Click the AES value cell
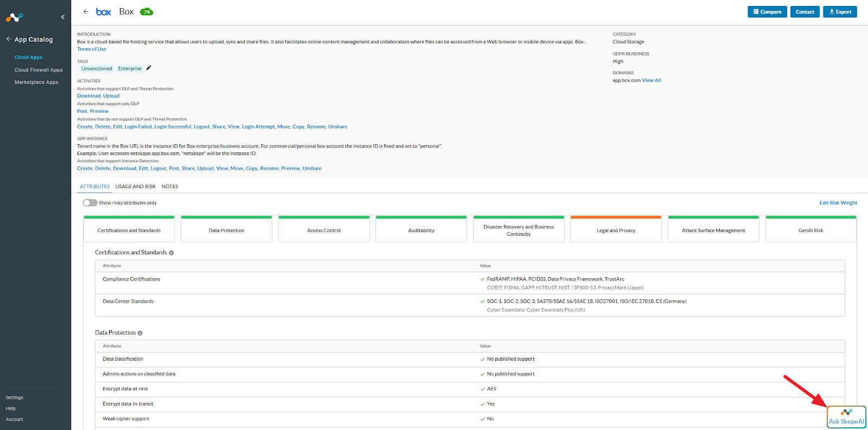The image size is (868, 430). pyautogui.click(x=492, y=389)
